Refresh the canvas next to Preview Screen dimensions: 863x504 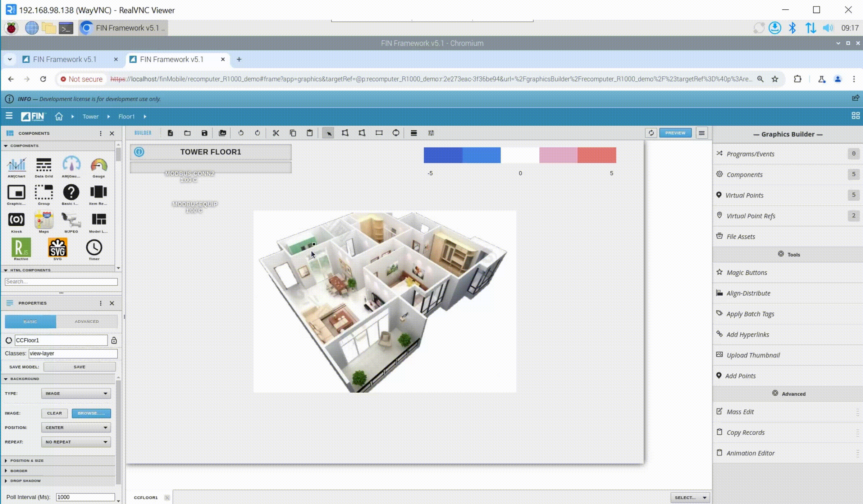651,133
